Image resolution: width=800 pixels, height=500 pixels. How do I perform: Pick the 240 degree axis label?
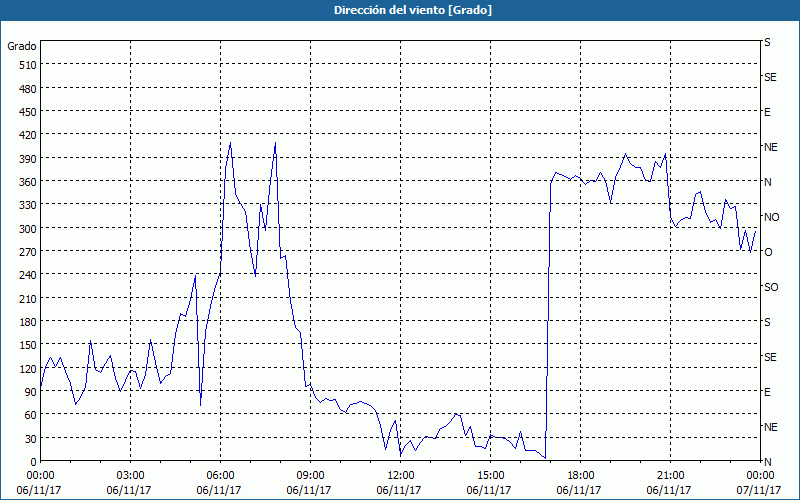28,276
